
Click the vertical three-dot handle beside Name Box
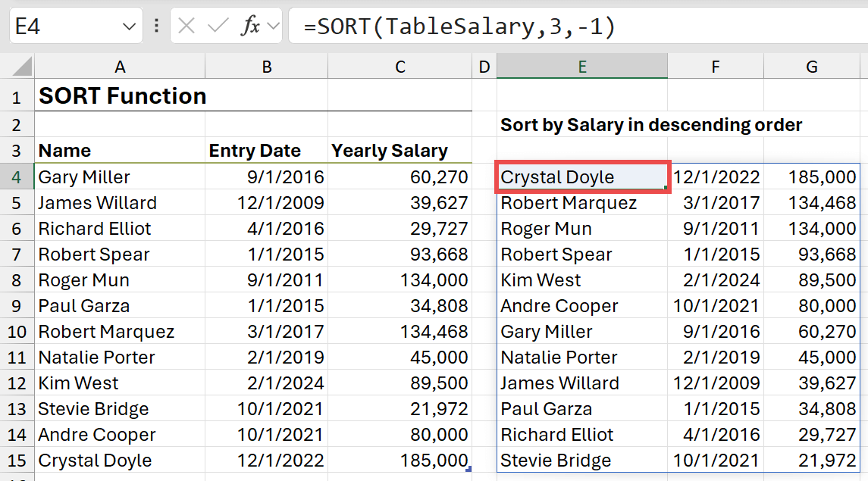pyautogui.click(x=156, y=27)
